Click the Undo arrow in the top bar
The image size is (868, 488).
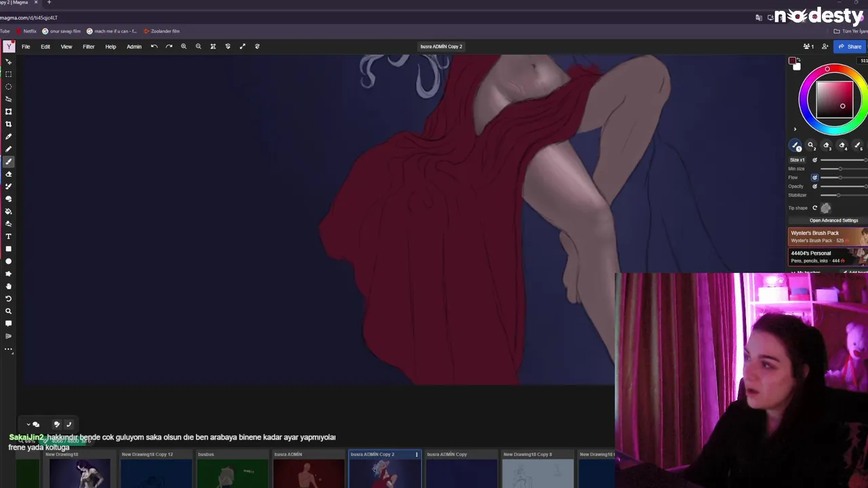click(154, 47)
